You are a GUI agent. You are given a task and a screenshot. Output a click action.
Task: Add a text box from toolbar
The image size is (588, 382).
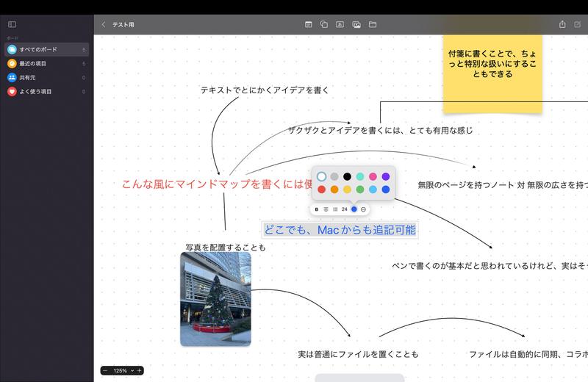pyautogui.click(x=340, y=24)
